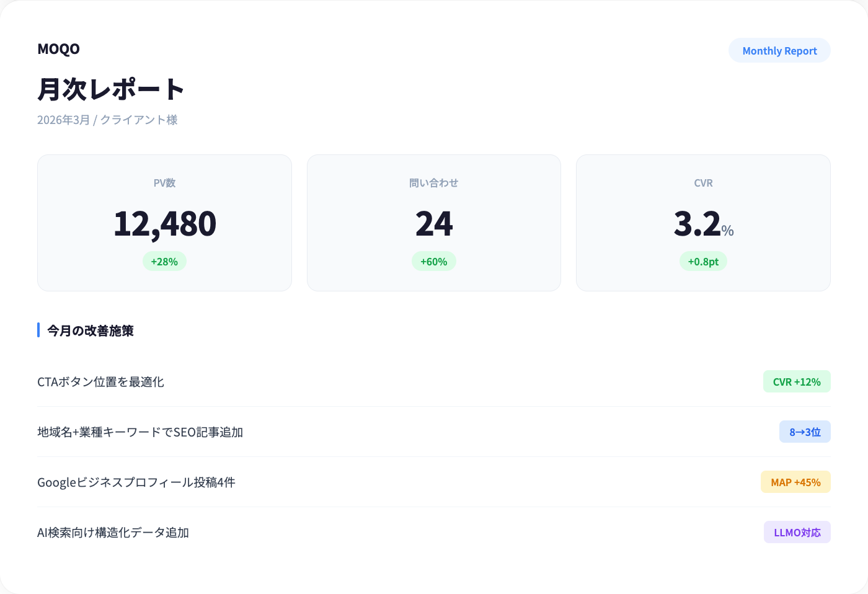Click the Monthly Report badge
The width and height of the screenshot is (868, 594).
[x=779, y=51]
